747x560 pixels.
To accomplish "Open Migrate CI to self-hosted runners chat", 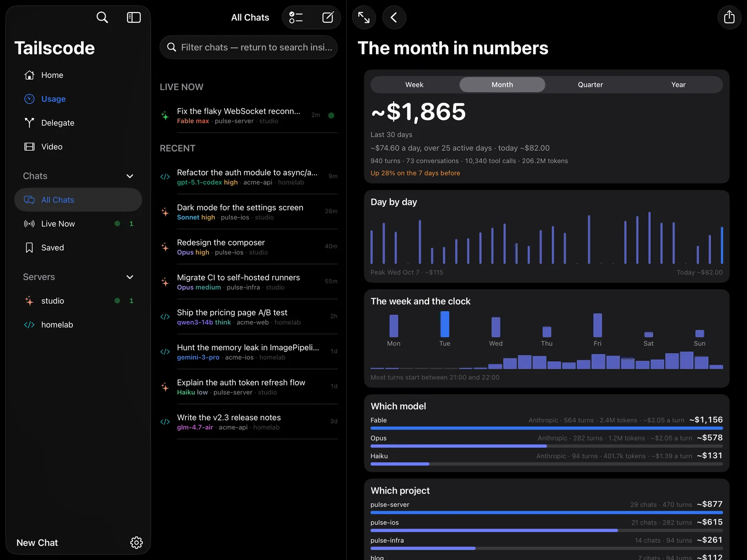I will point(248,282).
